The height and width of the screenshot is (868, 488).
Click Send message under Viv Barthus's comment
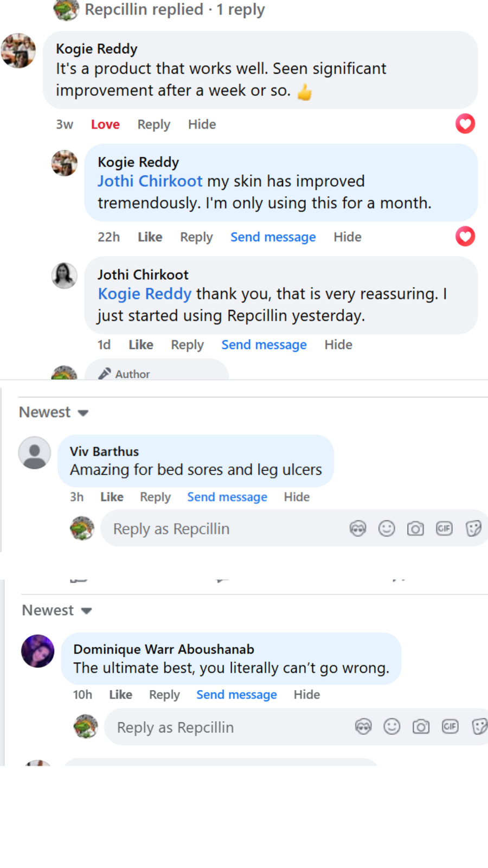coord(227,497)
